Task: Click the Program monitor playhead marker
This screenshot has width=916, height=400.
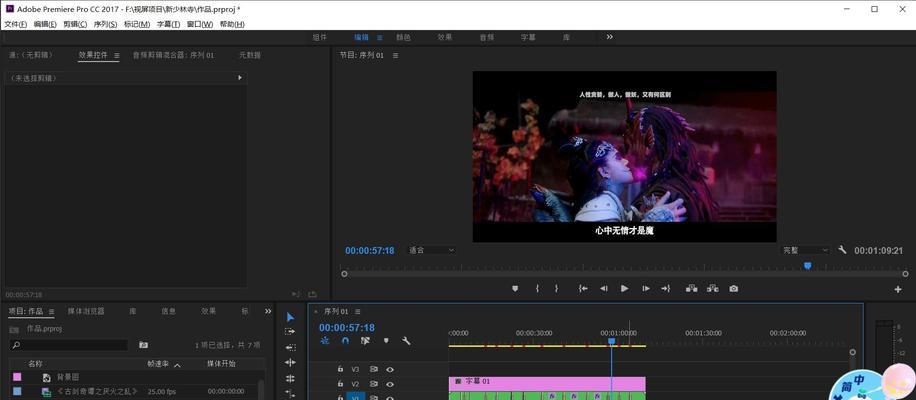Action: (807, 266)
